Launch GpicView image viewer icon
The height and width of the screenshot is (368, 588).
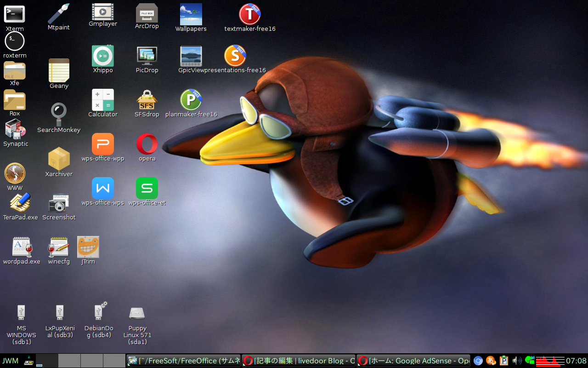click(191, 56)
